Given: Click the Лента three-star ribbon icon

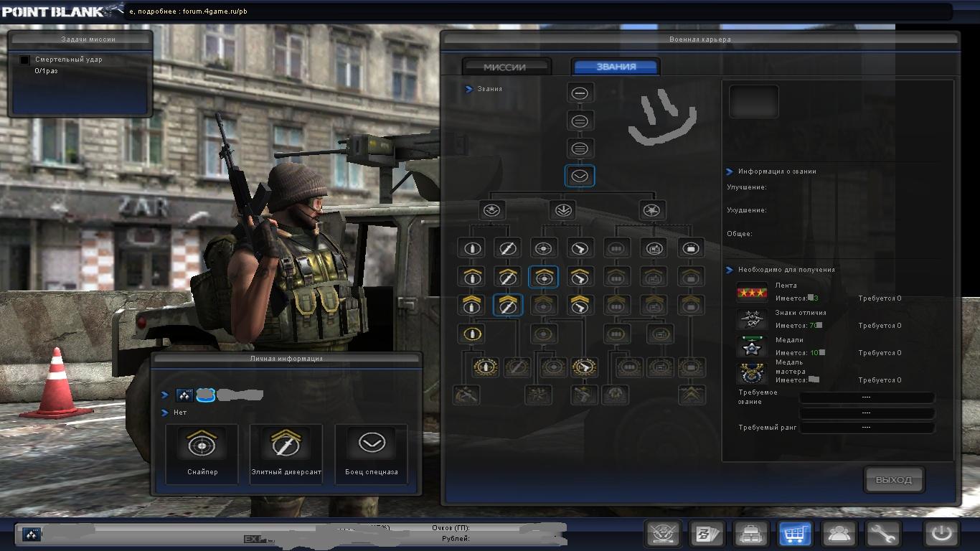Looking at the screenshot, I should click(752, 293).
